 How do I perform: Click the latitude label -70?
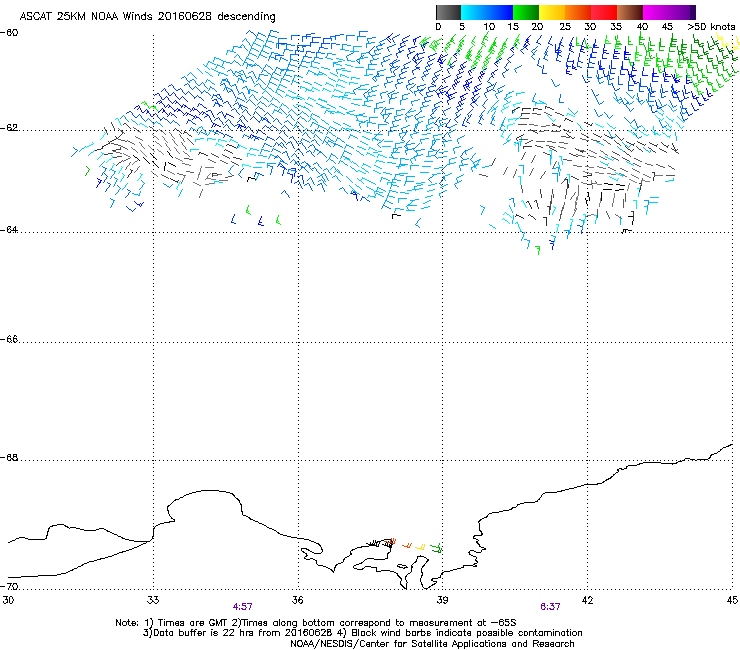tap(9, 586)
